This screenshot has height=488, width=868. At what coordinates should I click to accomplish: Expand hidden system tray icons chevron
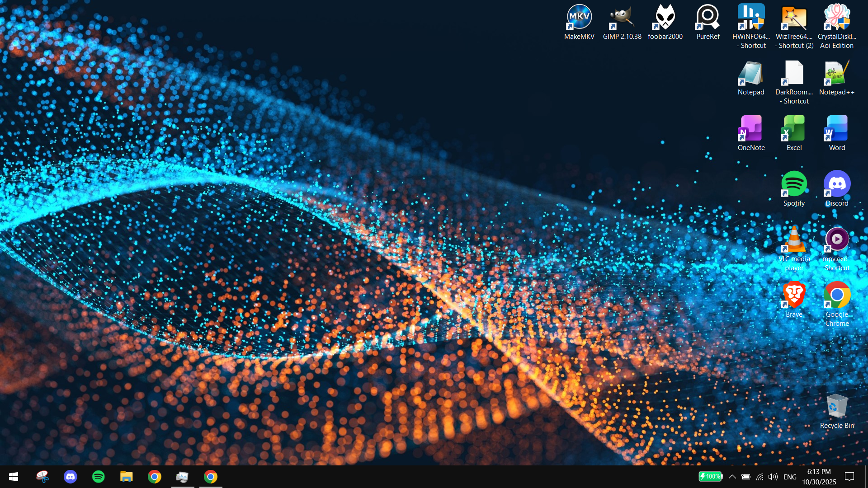click(732, 477)
